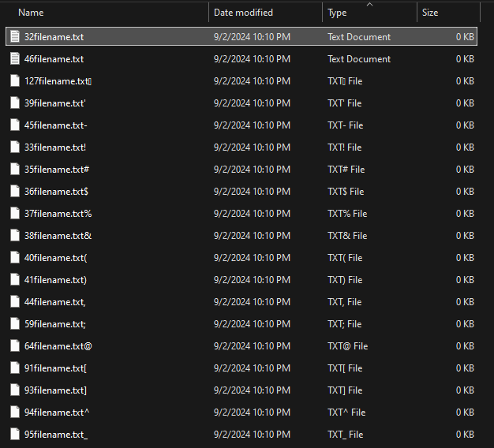Viewport: 494px width, 448px height.
Task: Sort by the Date modified column
Action: pos(243,13)
